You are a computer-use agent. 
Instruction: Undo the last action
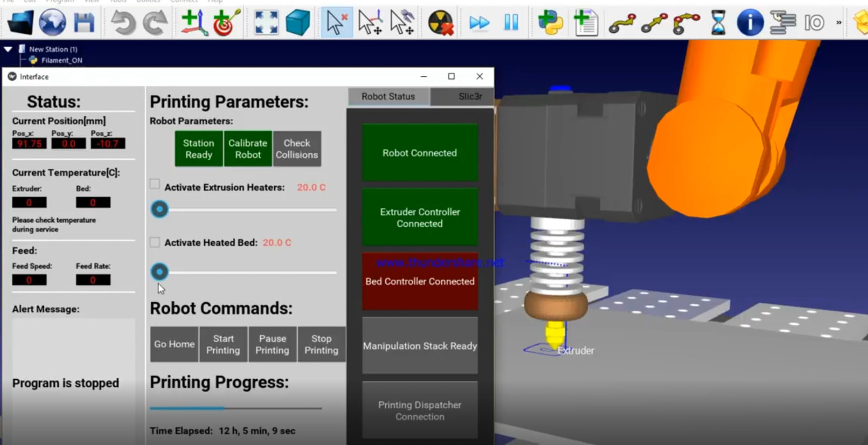[x=123, y=22]
